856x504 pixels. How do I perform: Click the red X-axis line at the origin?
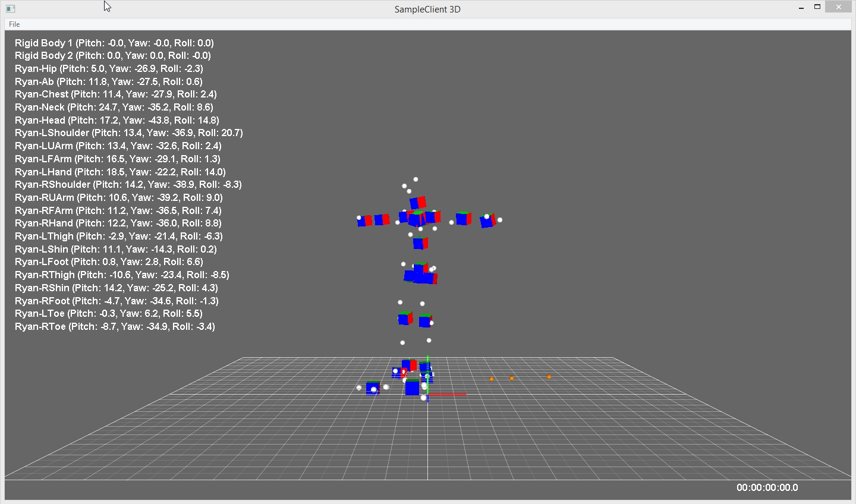[448, 394]
